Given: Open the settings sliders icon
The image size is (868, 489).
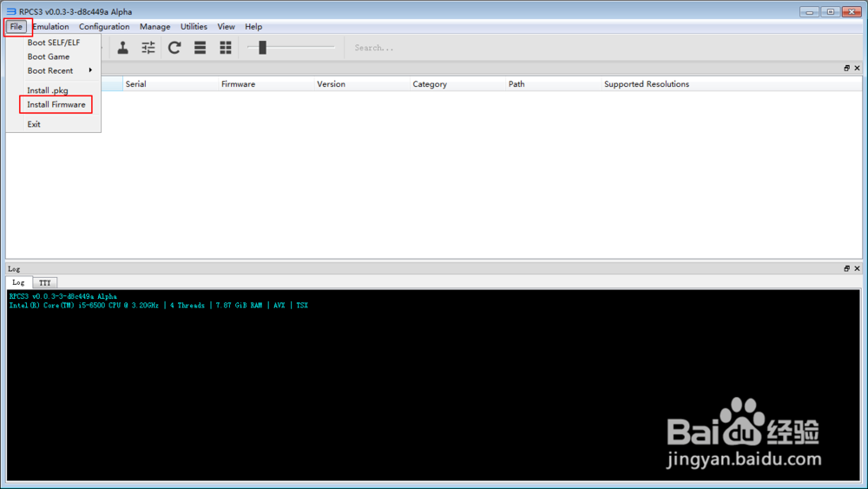Looking at the screenshot, I should point(148,48).
